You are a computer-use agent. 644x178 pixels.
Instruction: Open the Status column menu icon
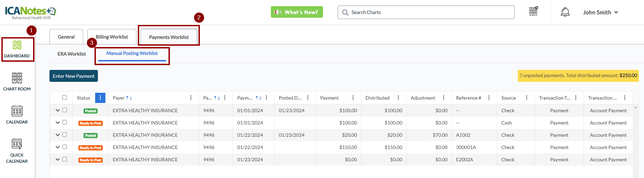point(100,98)
